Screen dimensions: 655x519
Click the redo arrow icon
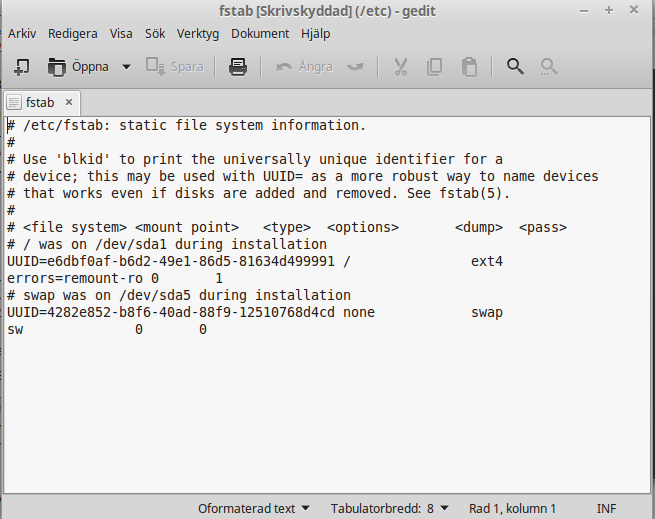pos(355,67)
